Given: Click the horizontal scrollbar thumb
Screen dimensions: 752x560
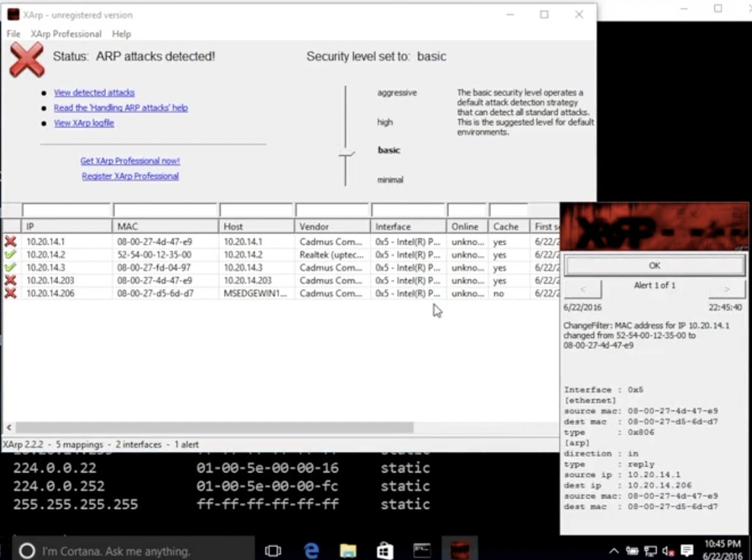Looking at the screenshot, I should pyautogui.click(x=214, y=427).
